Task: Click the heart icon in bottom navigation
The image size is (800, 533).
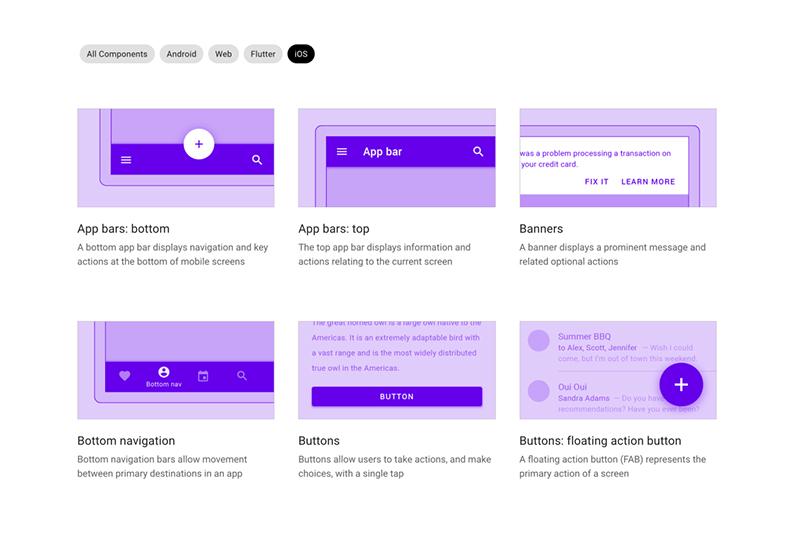Action: point(125,376)
